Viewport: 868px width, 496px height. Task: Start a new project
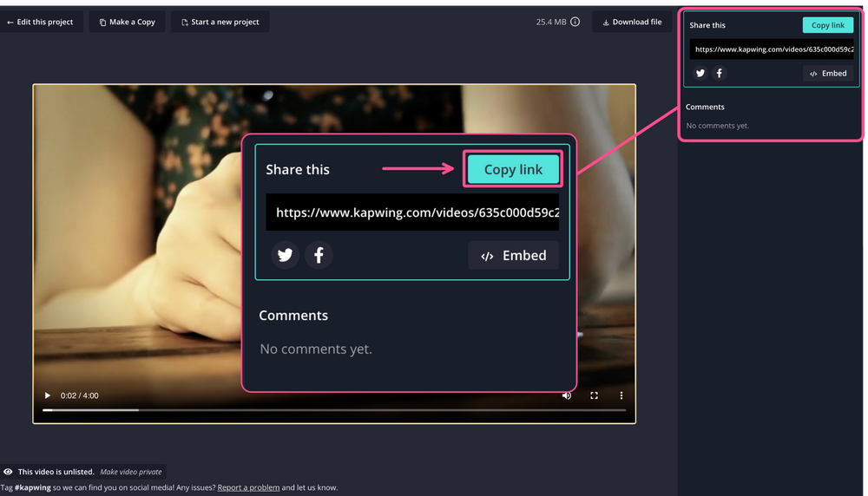point(220,22)
